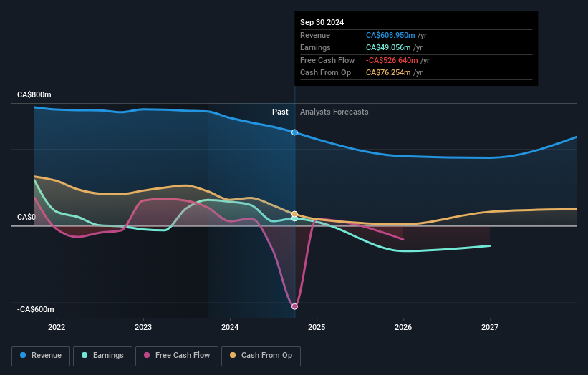Image resolution: width=588 pixels, height=375 pixels.
Task: Click the CA$800m y-axis label
Action: click(x=34, y=94)
